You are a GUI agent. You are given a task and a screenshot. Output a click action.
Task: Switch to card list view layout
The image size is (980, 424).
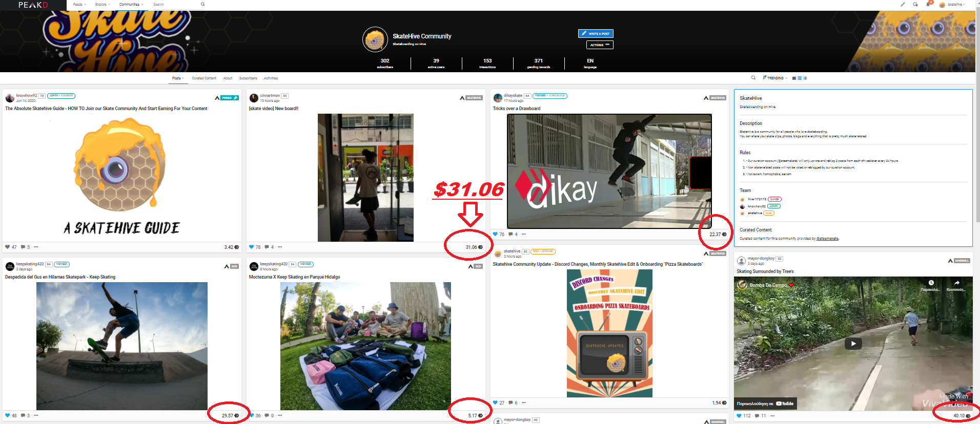pyautogui.click(x=794, y=78)
